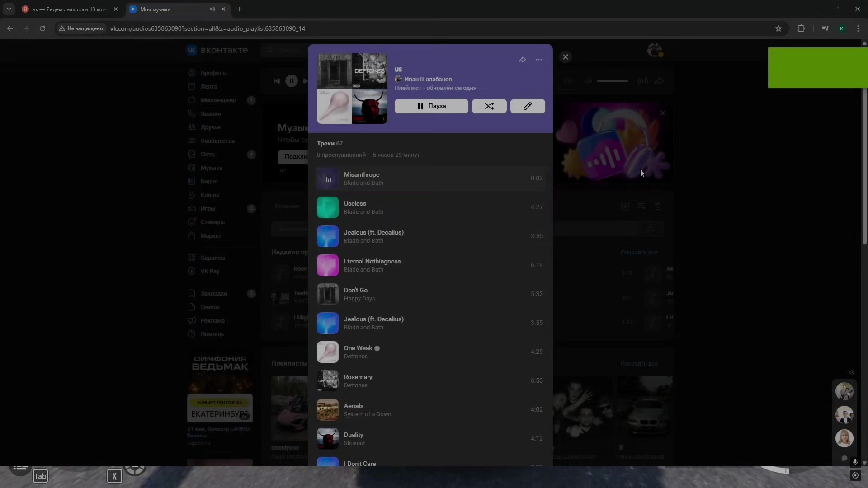The image size is (868, 488).
Task: Open Звонки in the sidebar
Action: [x=211, y=114]
